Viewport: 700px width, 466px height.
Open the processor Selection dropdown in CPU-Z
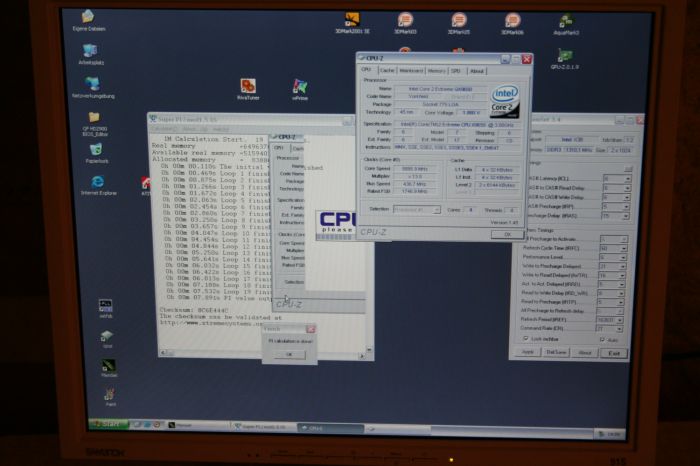(417, 209)
